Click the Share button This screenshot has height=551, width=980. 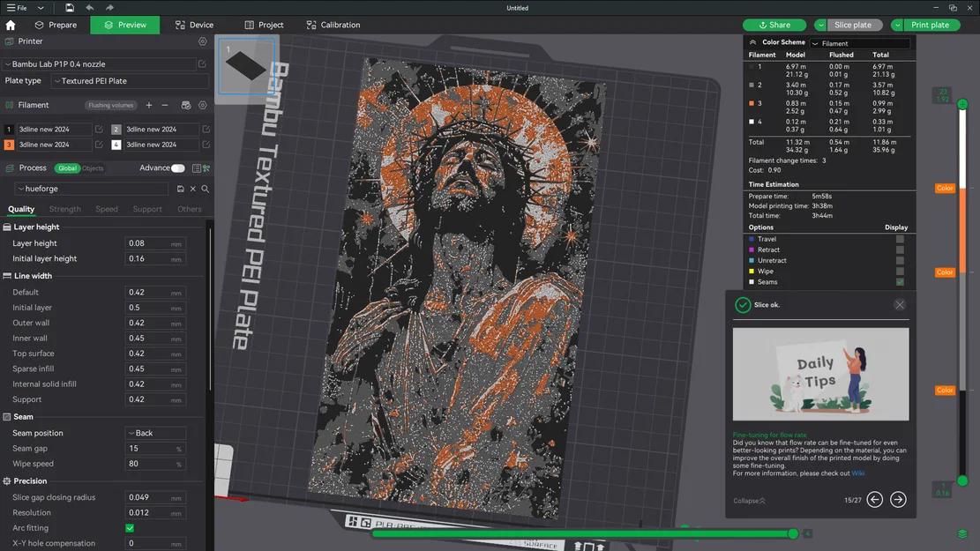(774, 25)
